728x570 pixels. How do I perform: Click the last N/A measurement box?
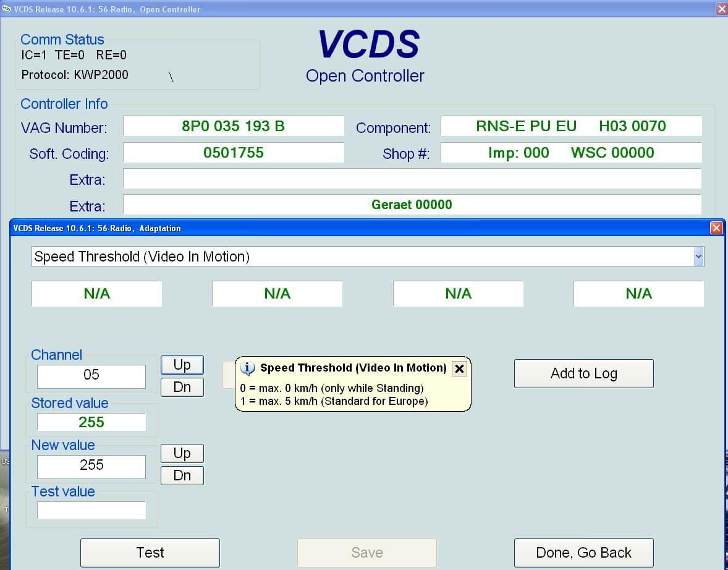[639, 294]
